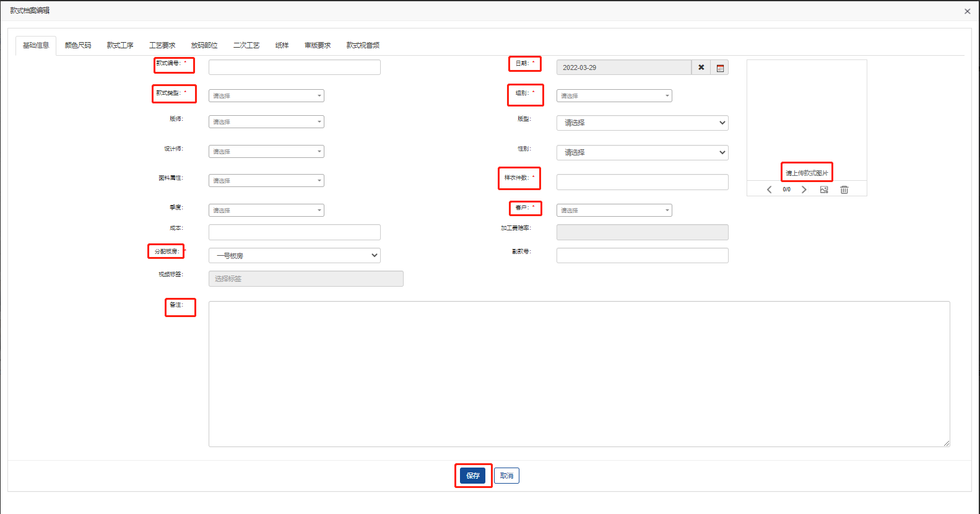Open the 分配板房 select box
The height and width of the screenshot is (514, 980).
pos(294,256)
